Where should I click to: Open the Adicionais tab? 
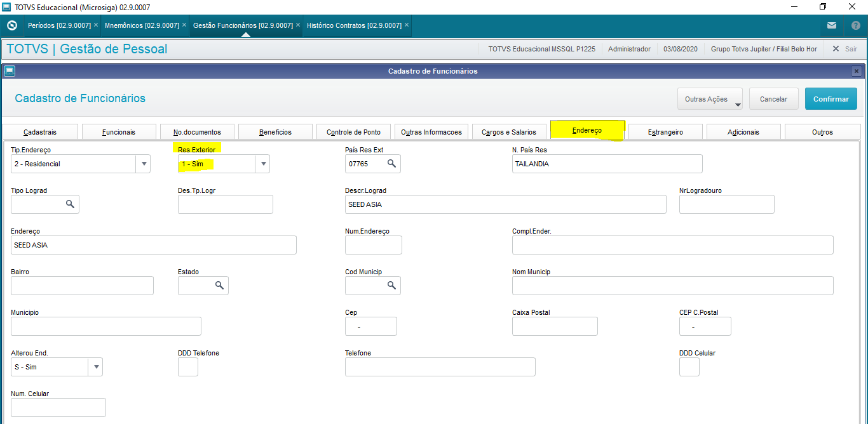(x=743, y=132)
